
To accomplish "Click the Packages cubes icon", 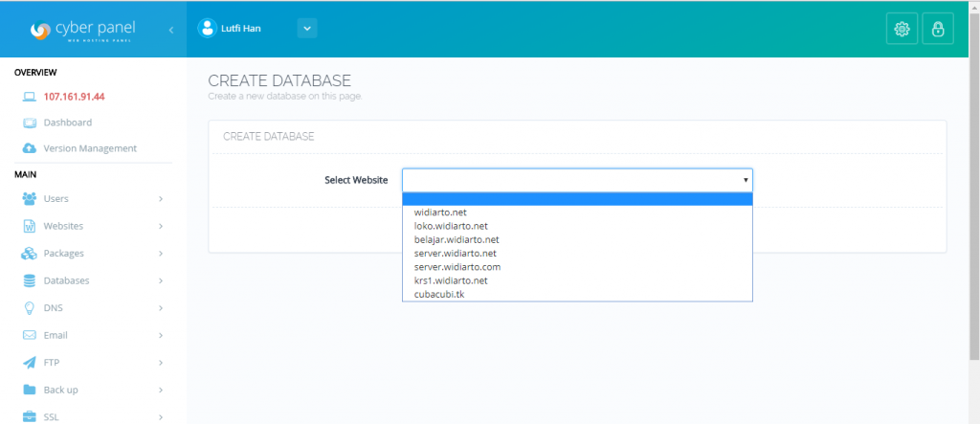I will click(30, 254).
